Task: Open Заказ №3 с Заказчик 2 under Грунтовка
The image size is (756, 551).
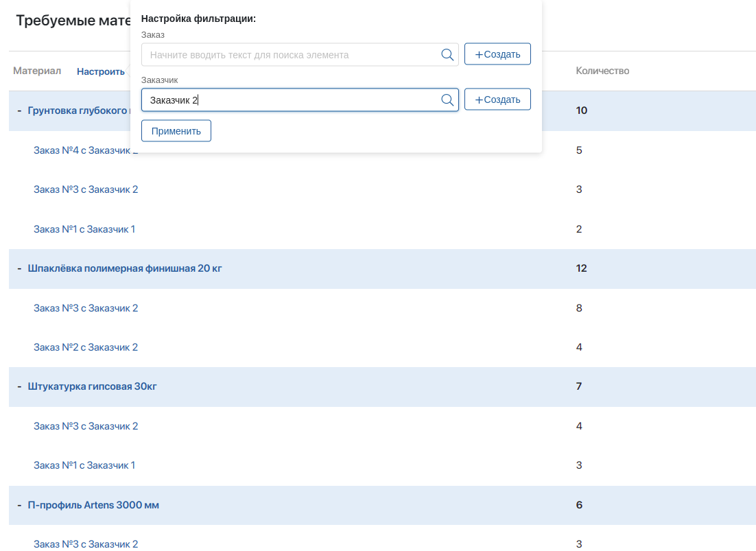Action: pyautogui.click(x=86, y=189)
